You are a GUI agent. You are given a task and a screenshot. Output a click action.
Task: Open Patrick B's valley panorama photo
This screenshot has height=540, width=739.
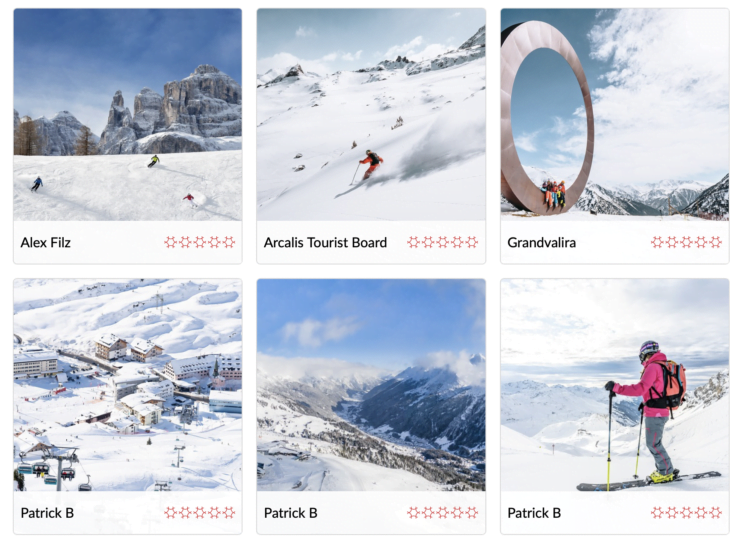(371, 385)
